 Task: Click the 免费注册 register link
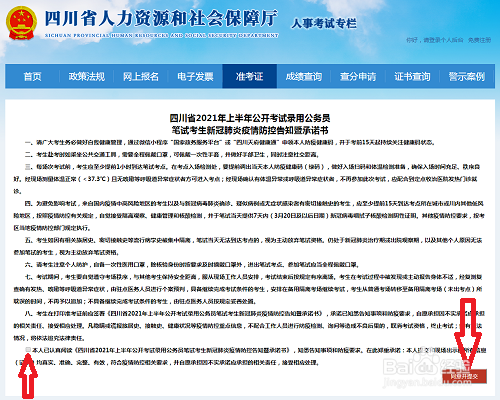(479, 40)
